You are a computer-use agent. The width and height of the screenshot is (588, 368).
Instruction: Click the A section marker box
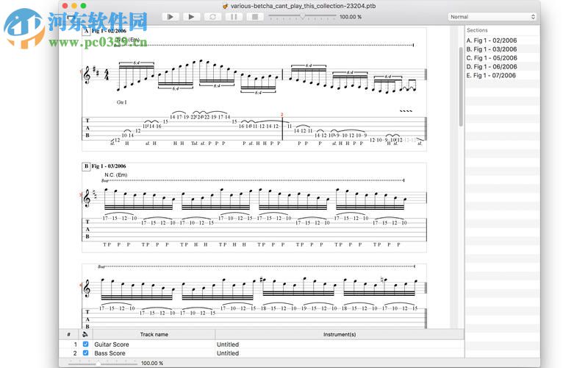(86, 31)
